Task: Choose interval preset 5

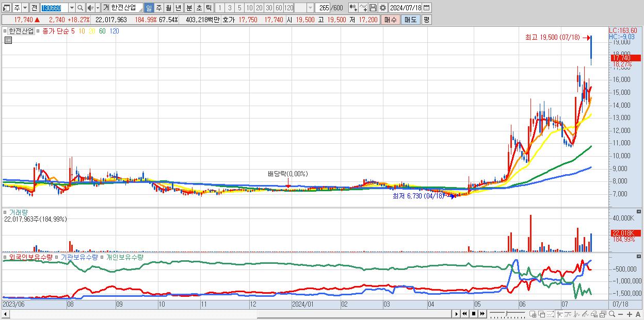Action: click(239, 8)
